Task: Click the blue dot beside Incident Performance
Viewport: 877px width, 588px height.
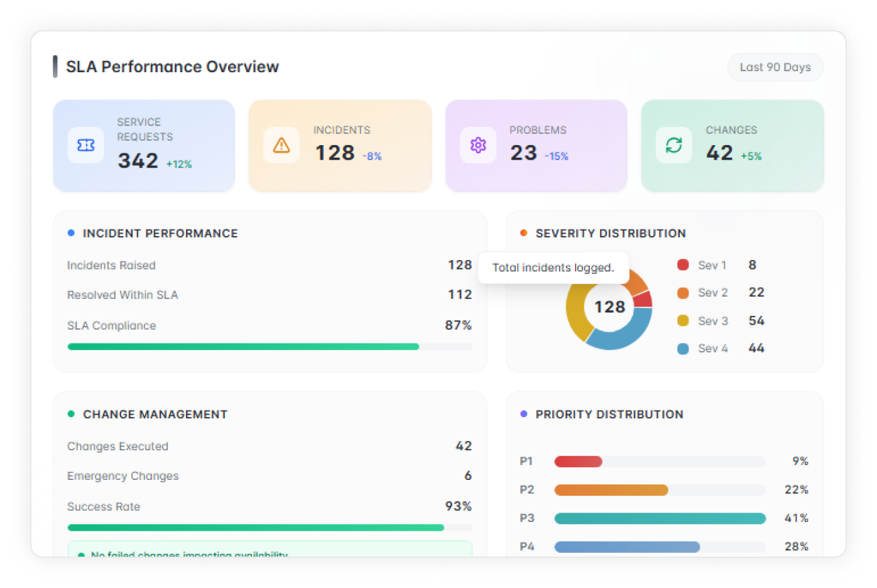Action: point(71,233)
